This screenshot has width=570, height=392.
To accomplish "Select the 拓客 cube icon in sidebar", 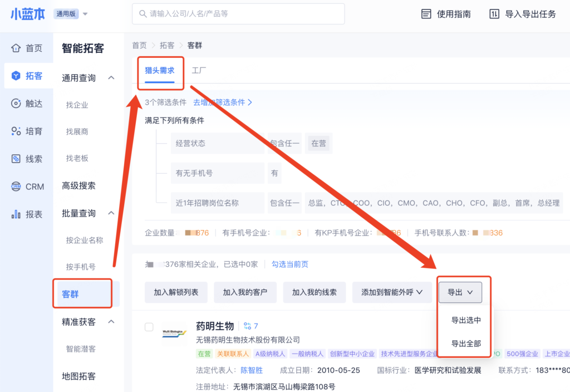I will point(16,76).
